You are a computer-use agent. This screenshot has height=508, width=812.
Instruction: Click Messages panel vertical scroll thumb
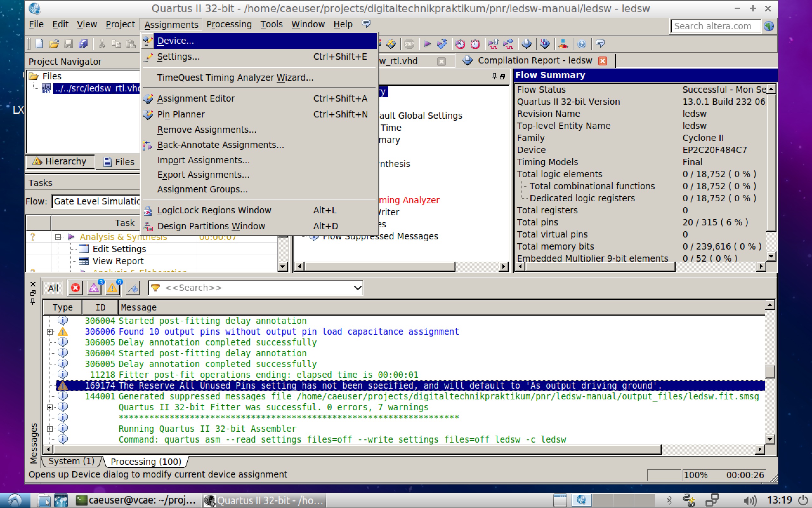770,371
